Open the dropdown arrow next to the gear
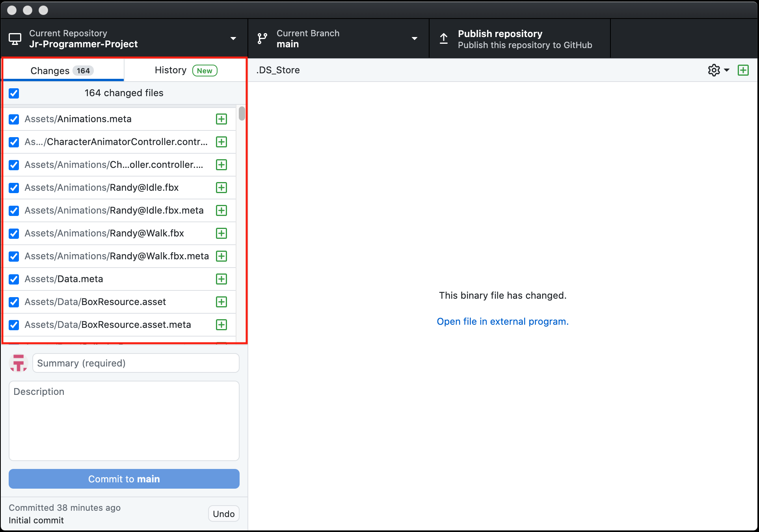 pos(727,70)
